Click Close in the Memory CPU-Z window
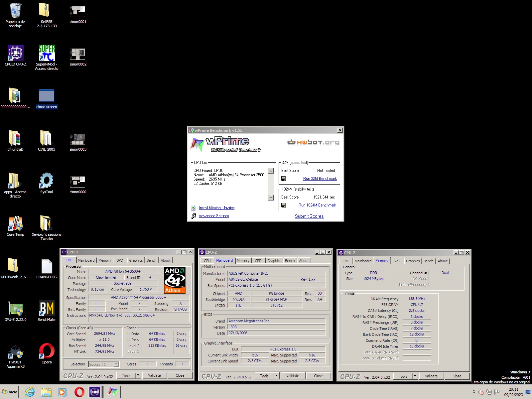The height and width of the screenshot is (399, 532). pyautogui.click(x=457, y=376)
